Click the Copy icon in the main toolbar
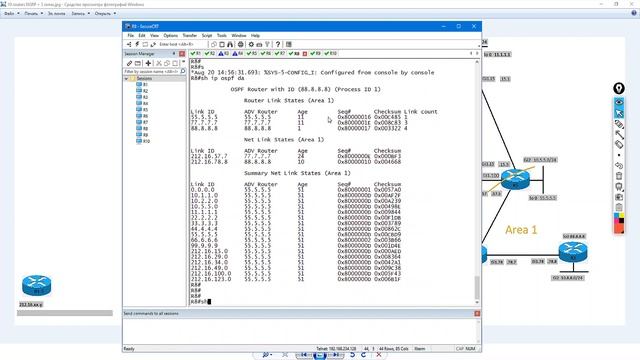 214,44
